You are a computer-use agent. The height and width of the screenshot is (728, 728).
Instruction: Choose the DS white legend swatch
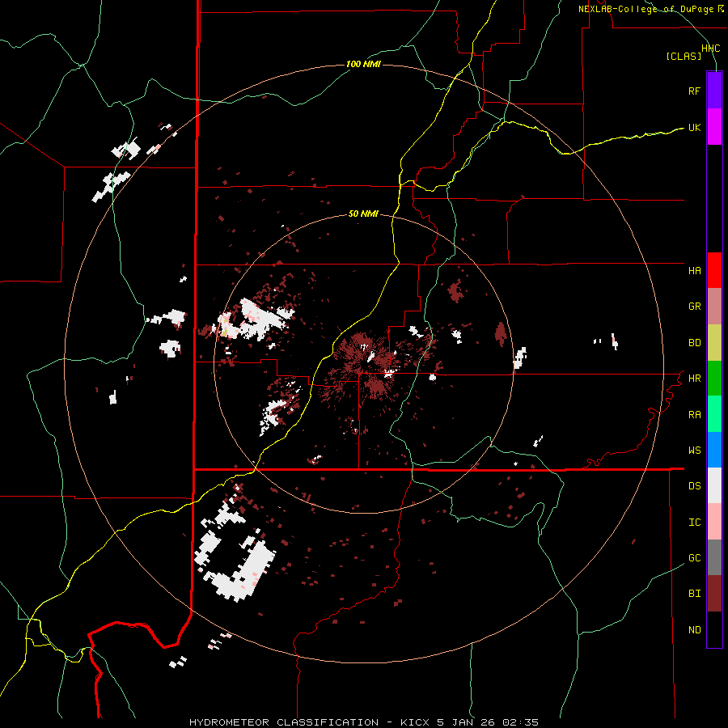click(714, 485)
